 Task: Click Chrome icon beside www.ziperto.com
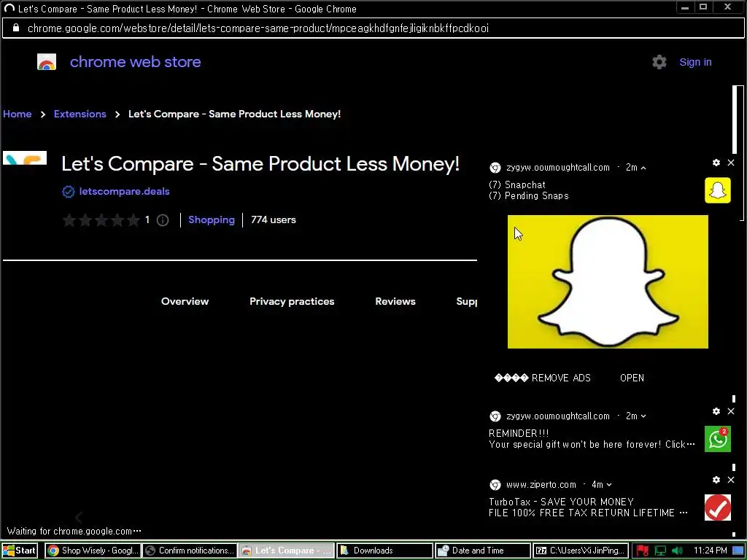coord(495,485)
